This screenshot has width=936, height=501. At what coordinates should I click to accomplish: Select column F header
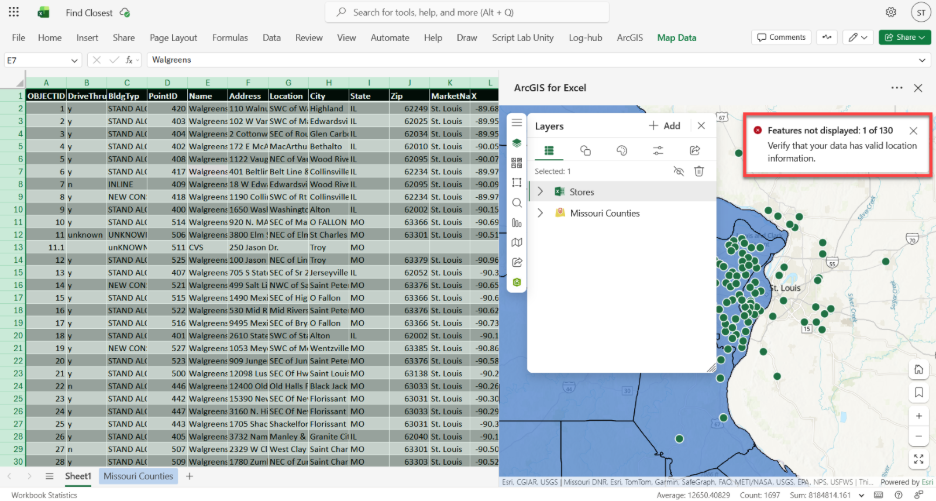click(x=248, y=83)
